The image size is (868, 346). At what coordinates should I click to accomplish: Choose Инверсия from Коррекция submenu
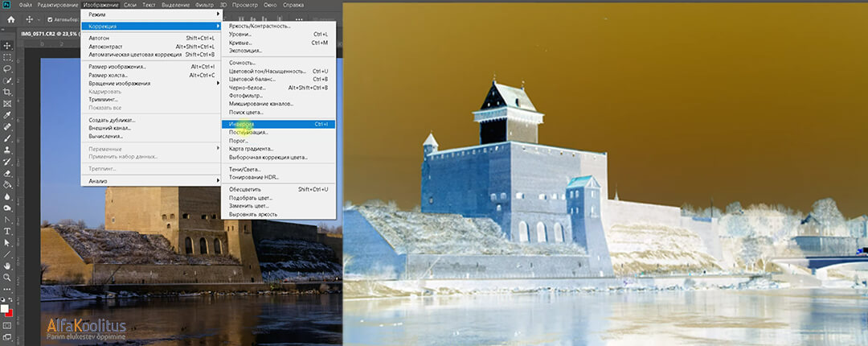point(278,124)
